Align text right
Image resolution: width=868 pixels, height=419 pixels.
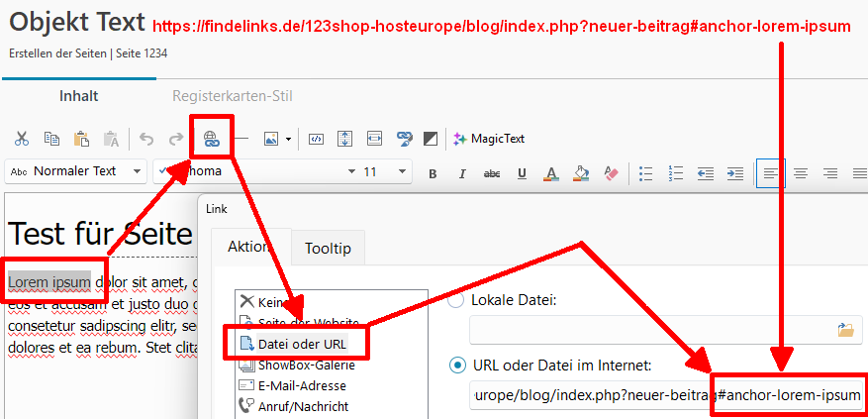(x=829, y=174)
